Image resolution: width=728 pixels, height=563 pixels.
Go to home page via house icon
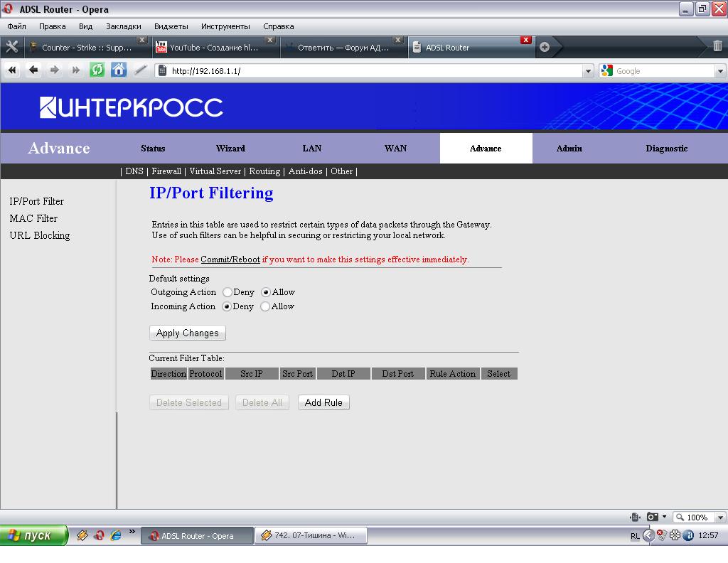pyautogui.click(x=119, y=70)
